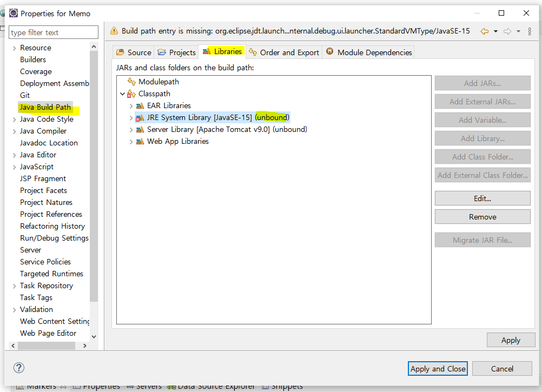Viewport: 542px width, 392px height.
Task: Click the Web App Libraries icon
Action: pyautogui.click(x=140, y=141)
